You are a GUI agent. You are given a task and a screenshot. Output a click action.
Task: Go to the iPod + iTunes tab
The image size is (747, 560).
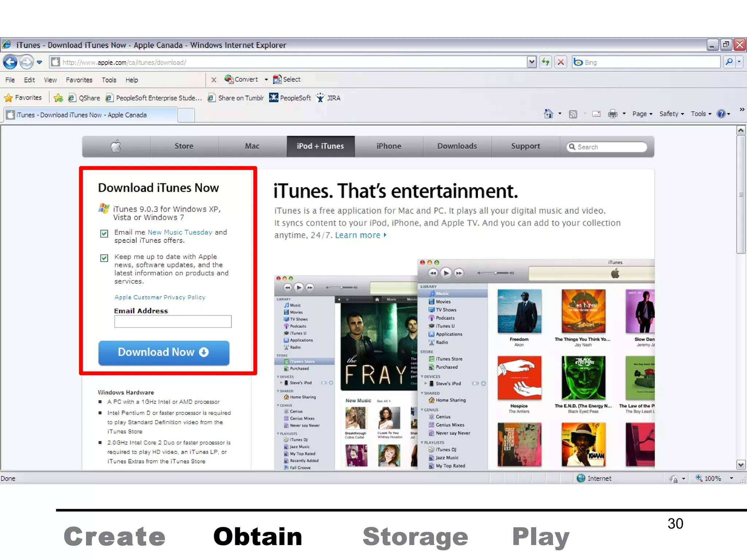[x=320, y=146]
